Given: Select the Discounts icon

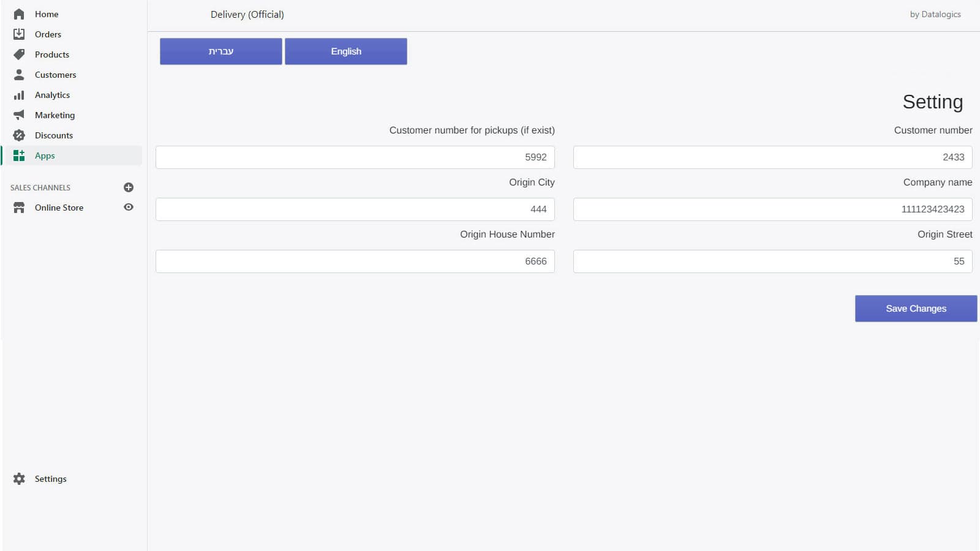Looking at the screenshot, I should tap(19, 135).
